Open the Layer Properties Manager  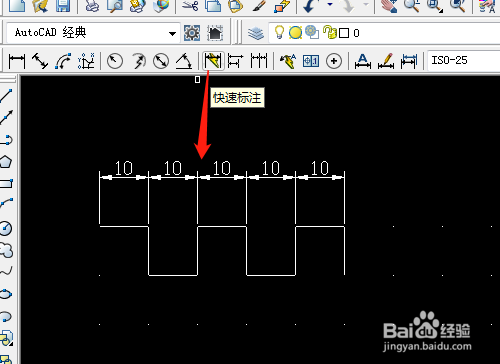[256, 33]
